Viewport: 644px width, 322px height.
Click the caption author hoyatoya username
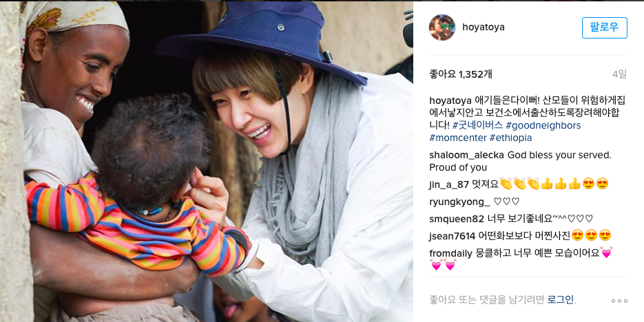pos(450,100)
